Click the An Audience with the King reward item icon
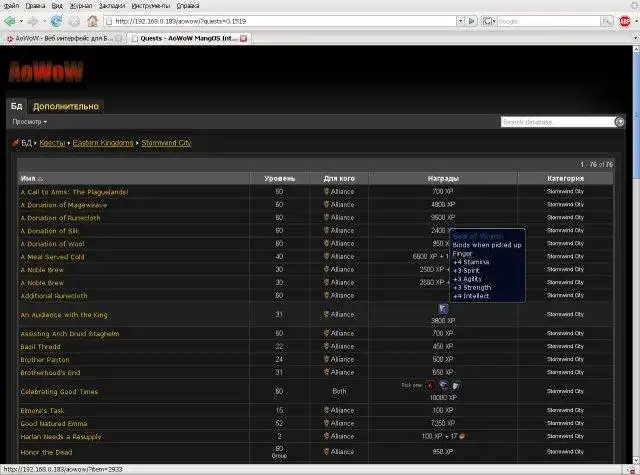 tap(443, 309)
